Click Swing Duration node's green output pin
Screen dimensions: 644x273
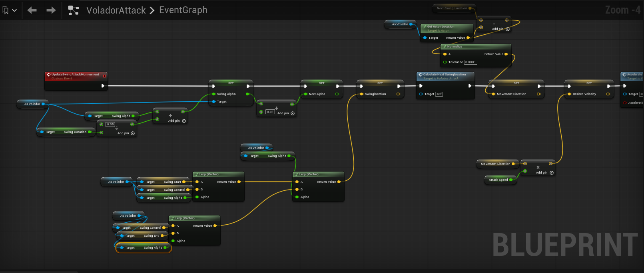point(90,132)
